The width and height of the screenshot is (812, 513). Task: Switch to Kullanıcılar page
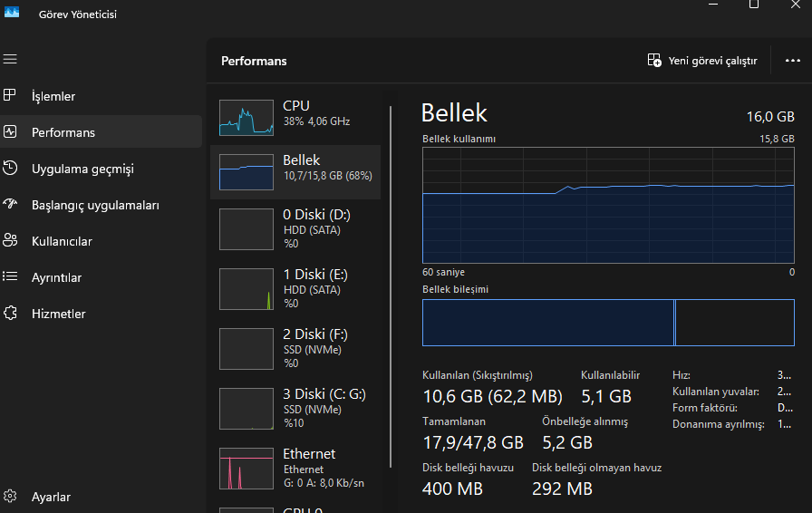101,241
